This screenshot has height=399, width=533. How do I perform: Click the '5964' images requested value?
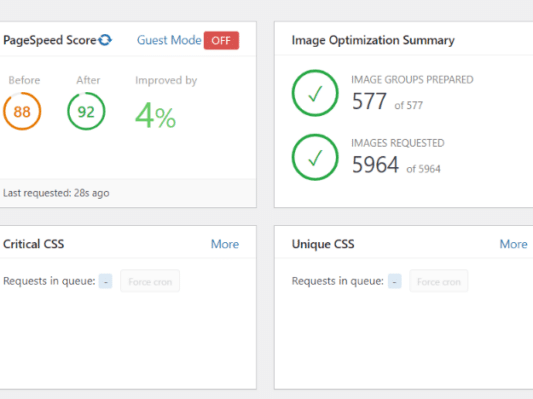point(375,165)
